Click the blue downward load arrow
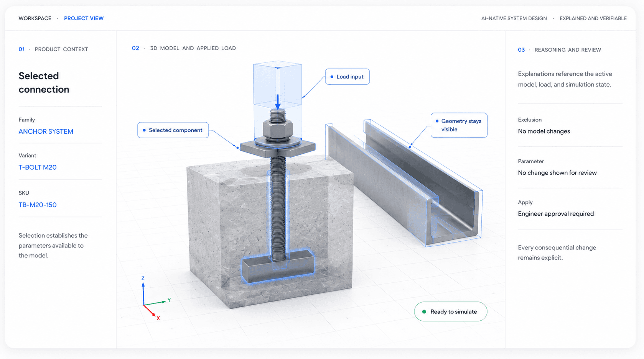Viewport: 644px width, 359px height. [x=278, y=102]
